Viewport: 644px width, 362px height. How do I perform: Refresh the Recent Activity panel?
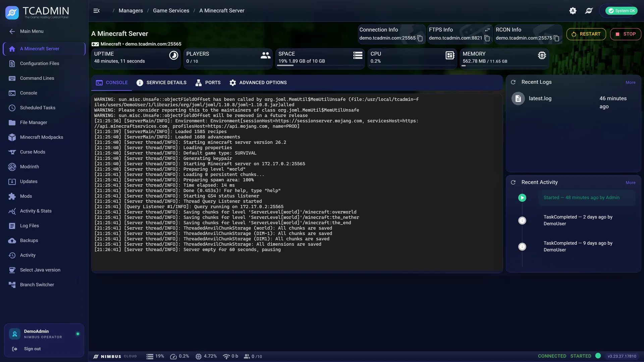513,182
